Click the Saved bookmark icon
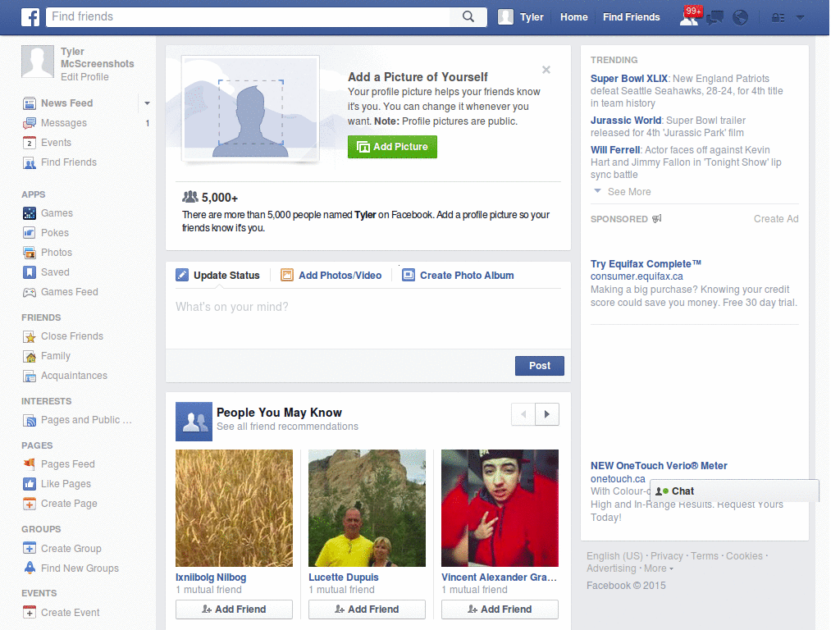Screen dimensions: 840x630 (30, 272)
